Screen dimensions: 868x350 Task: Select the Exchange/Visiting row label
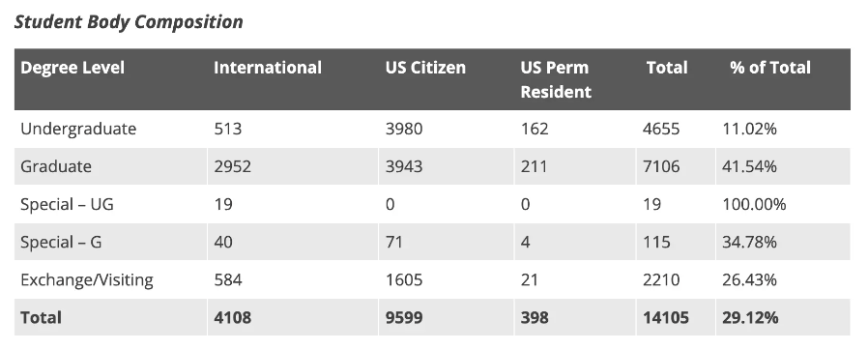87,279
